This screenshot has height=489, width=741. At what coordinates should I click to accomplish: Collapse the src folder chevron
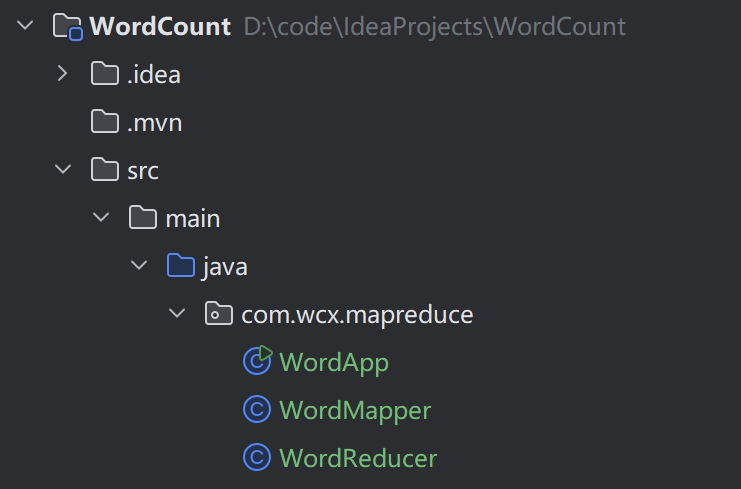tap(63, 169)
